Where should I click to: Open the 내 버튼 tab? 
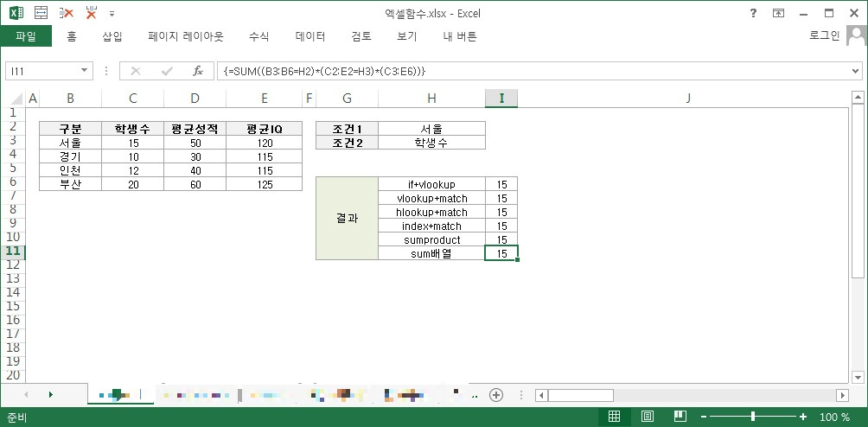coord(460,36)
